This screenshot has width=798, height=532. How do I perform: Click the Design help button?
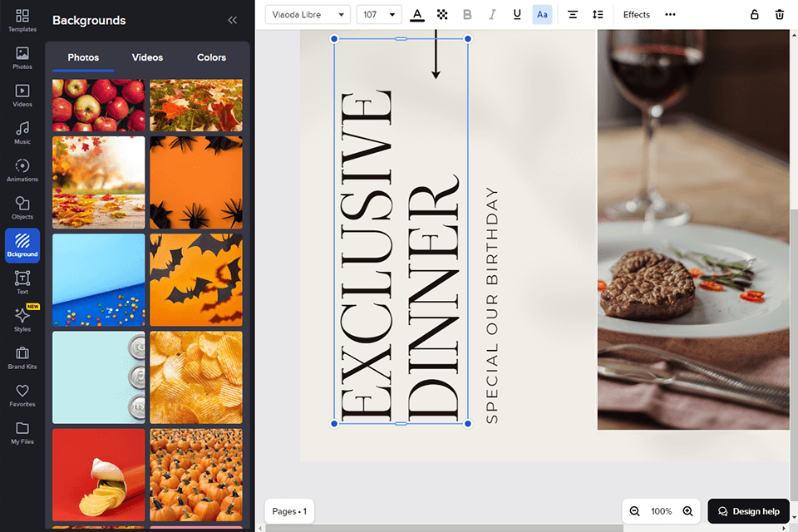(748, 511)
